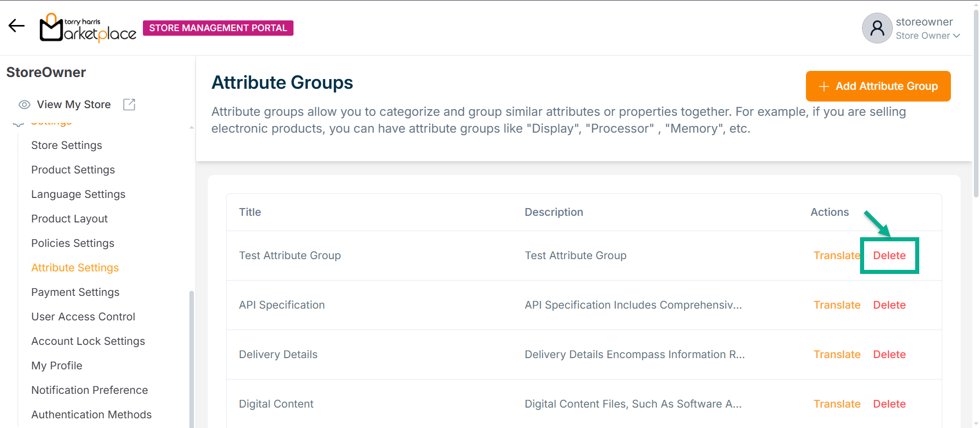This screenshot has height=428, width=980.
Task: Click the Marketplace logo
Action: point(88,28)
